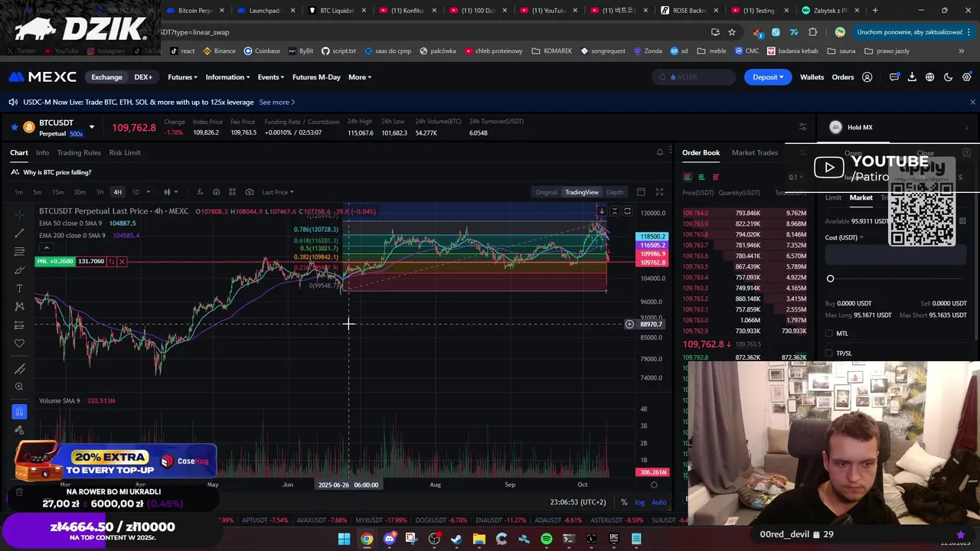Click the 'See more' announcement link
Image resolution: width=980 pixels, height=551 pixels.
pyautogui.click(x=277, y=102)
